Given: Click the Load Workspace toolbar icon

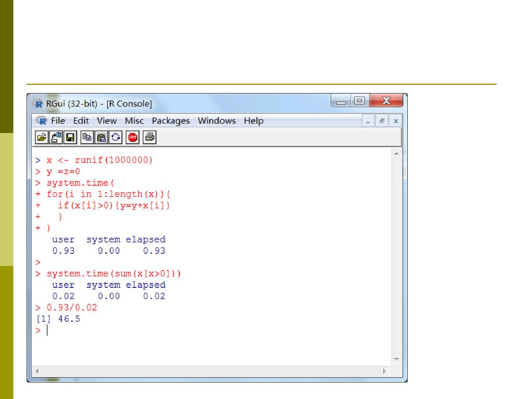Looking at the screenshot, I should coord(56,137).
